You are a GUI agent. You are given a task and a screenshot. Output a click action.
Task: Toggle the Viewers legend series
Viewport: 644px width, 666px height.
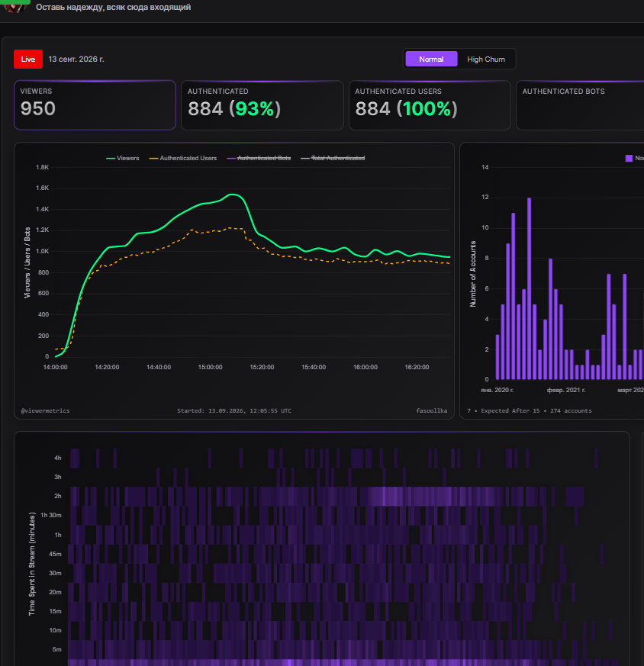(x=122, y=158)
